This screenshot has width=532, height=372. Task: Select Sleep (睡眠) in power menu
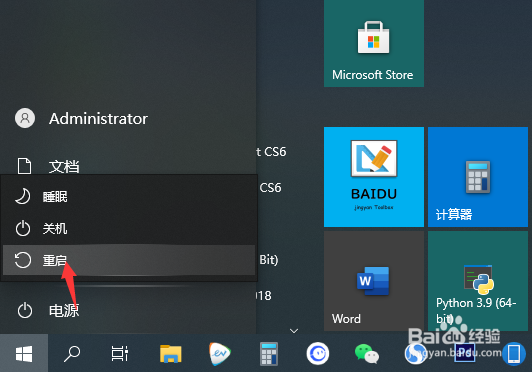point(129,196)
